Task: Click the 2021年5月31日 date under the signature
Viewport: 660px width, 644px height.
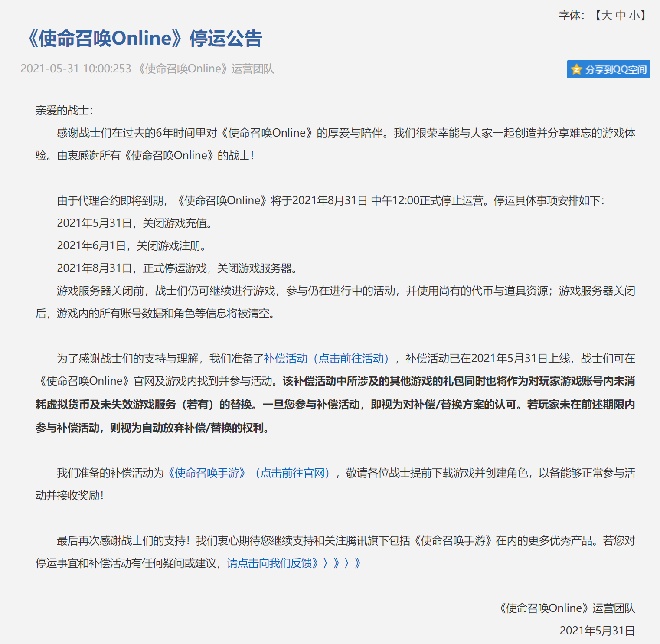Action: click(x=597, y=631)
